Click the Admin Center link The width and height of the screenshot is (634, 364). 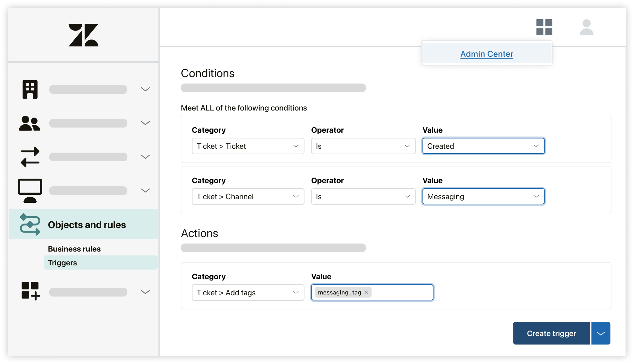click(486, 53)
